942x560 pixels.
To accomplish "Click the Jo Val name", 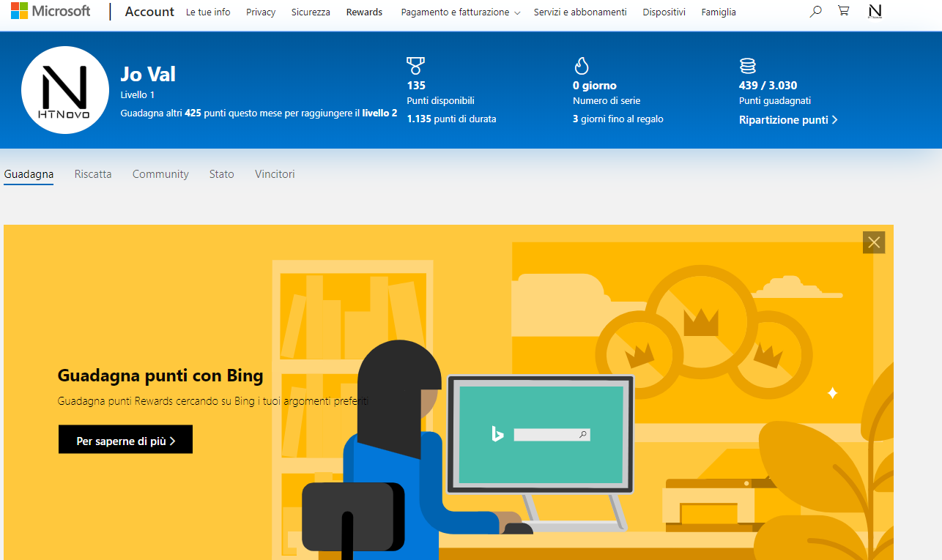I will click(148, 75).
